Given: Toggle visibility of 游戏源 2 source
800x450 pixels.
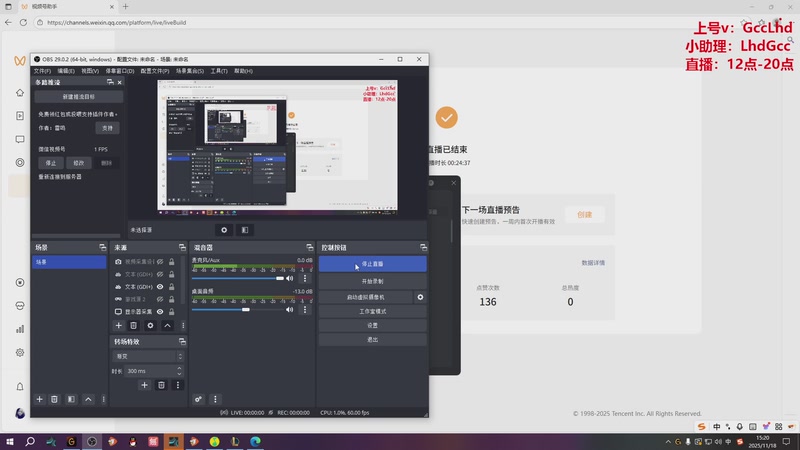Looking at the screenshot, I should pos(160,299).
